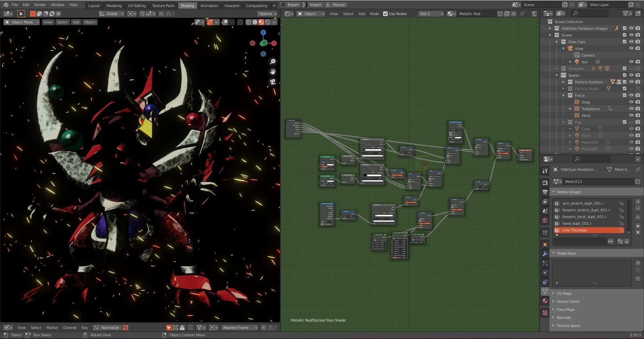Open the Tool properties tab
This screenshot has width=644, height=339.
pos(545,171)
